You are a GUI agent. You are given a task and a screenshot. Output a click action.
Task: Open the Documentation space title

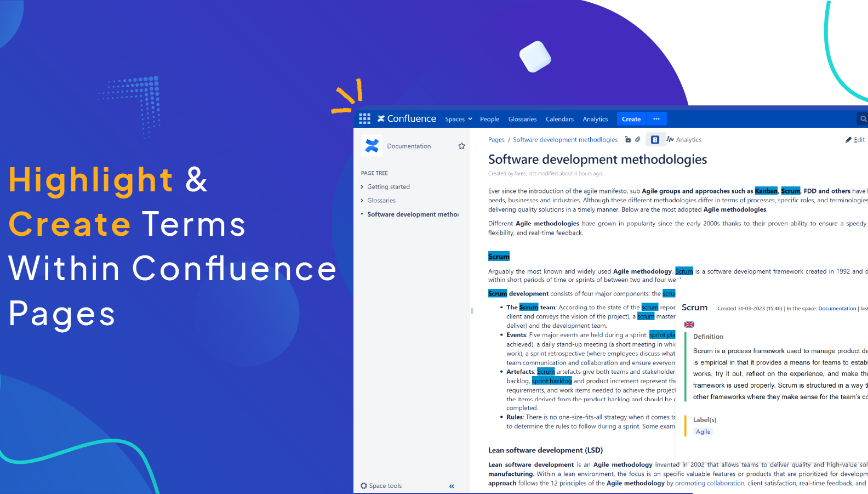[x=409, y=146]
